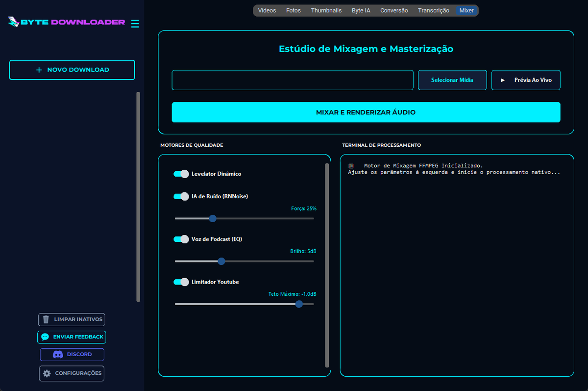Viewport: 588px width, 391px height.
Task: Click Selecionar Mídia button
Action: point(452,80)
